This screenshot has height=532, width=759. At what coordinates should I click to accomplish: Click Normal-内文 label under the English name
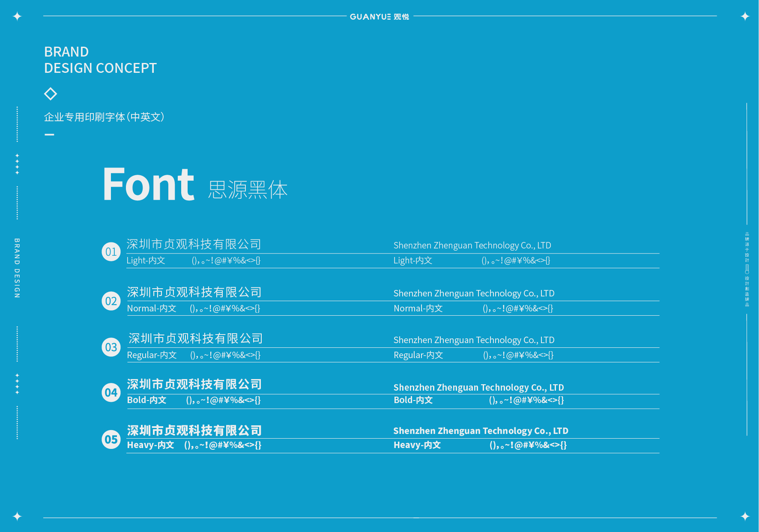418,308
